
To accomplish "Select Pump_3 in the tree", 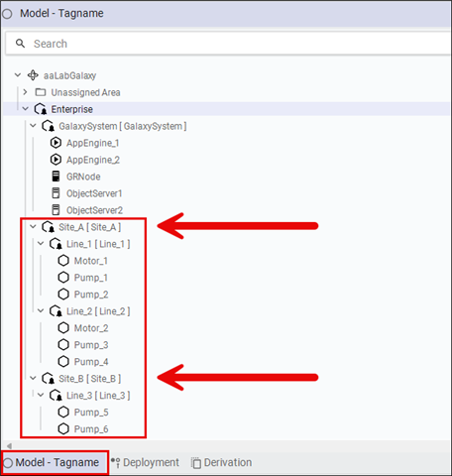I will pyautogui.click(x=91, y=345).
